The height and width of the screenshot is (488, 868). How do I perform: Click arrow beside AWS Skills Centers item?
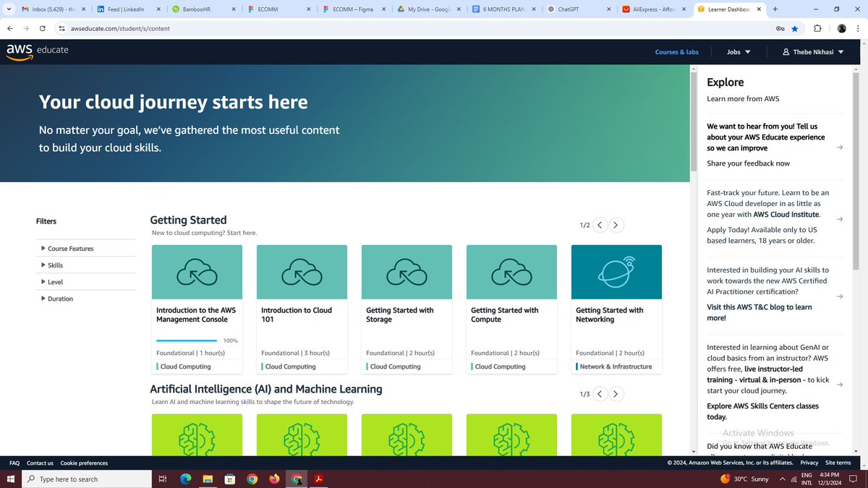pos(839,385)
